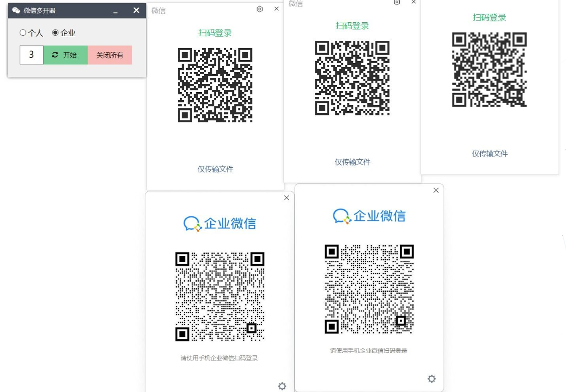Click the QR code in the left 微信 window

pos(215,85)
